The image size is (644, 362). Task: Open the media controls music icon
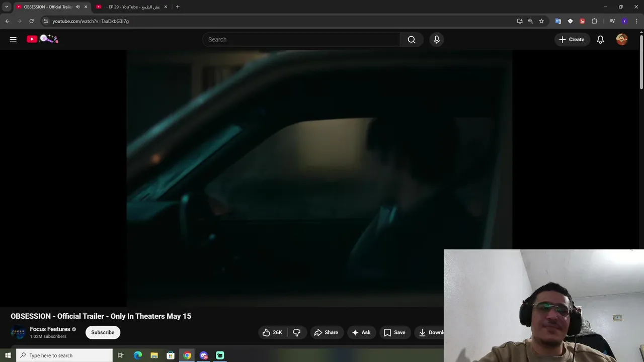pyautogui.click(x=612, y=21)
